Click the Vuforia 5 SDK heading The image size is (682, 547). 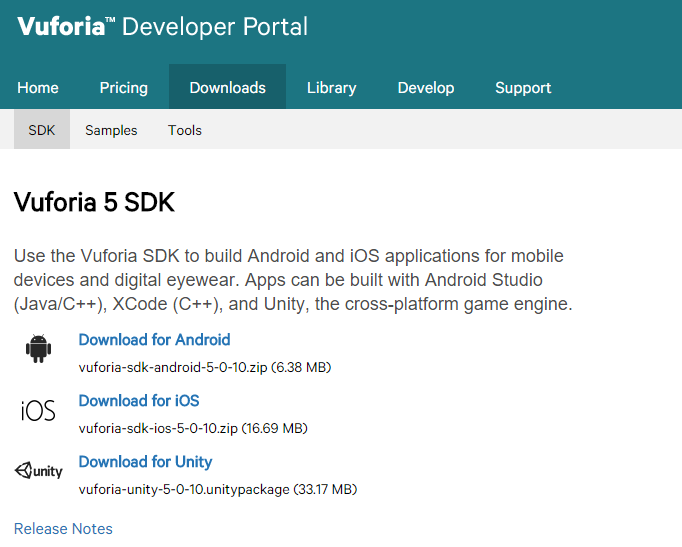click(94, 202)
